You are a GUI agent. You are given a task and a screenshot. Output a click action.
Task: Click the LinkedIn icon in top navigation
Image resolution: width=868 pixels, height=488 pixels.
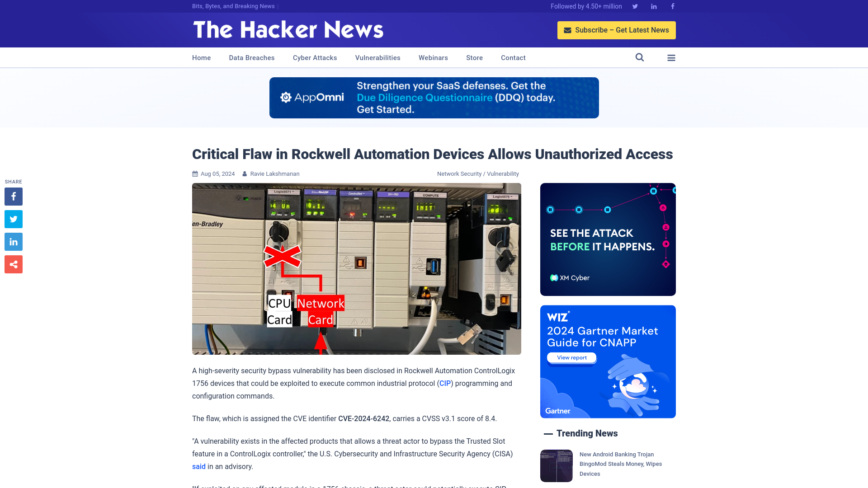point(653,6)
